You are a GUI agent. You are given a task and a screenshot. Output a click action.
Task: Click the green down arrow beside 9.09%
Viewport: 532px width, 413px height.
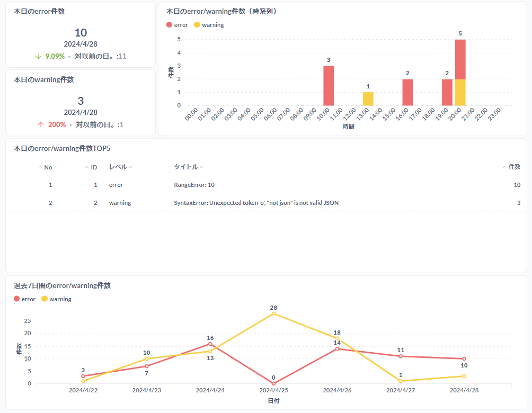point(38,56)
